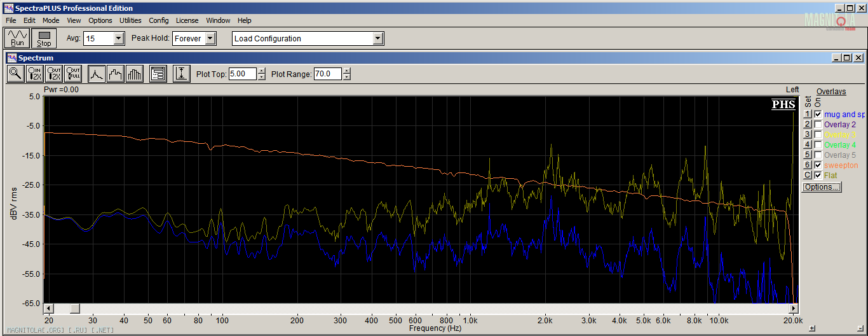
Task: Open the Utilities menu
Action: [x=130, y=20]
